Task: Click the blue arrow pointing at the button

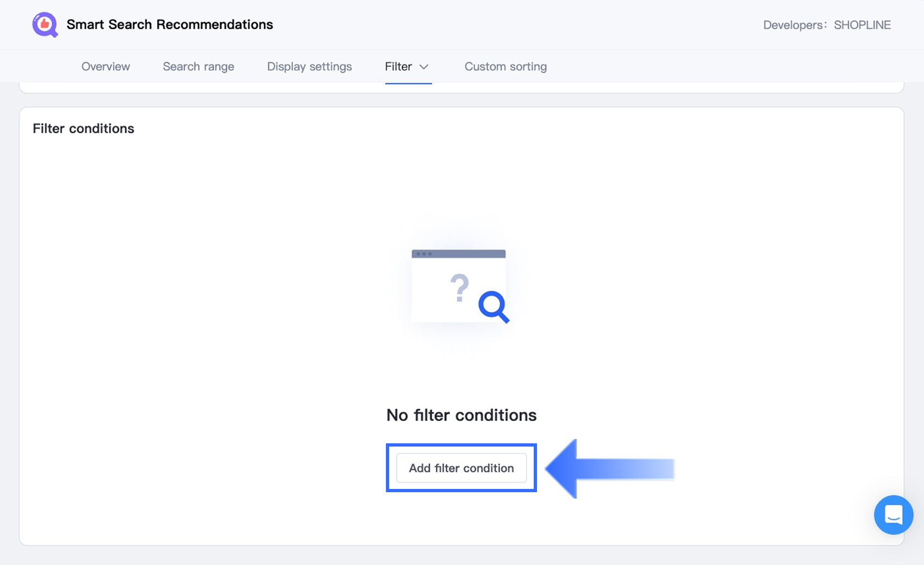Action: pos(609,469)
